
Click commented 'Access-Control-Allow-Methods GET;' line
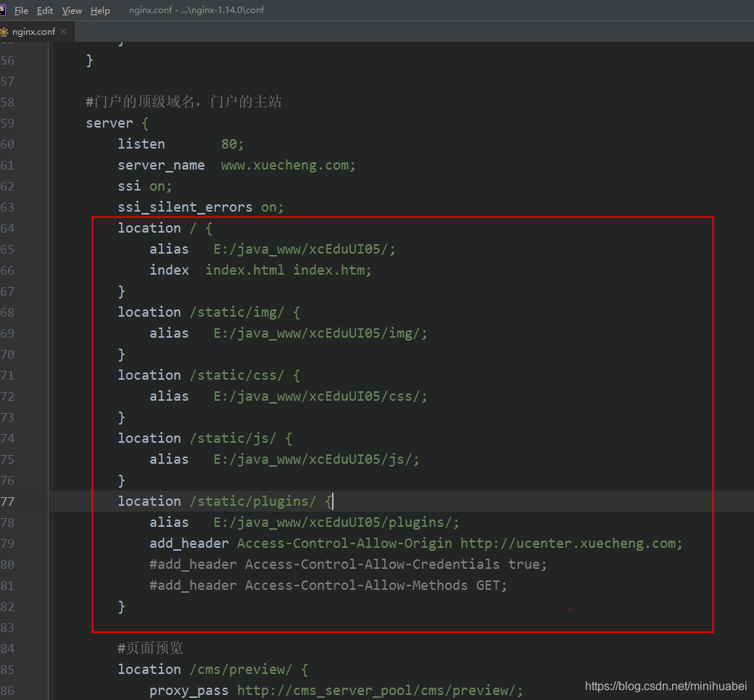click(x=328, y=586)
